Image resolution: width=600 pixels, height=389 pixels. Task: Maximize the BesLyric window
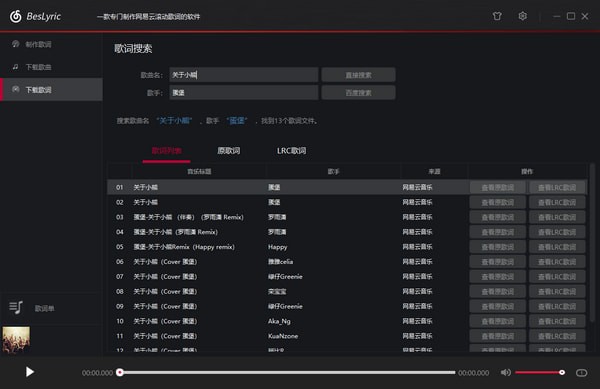point(571,16)
